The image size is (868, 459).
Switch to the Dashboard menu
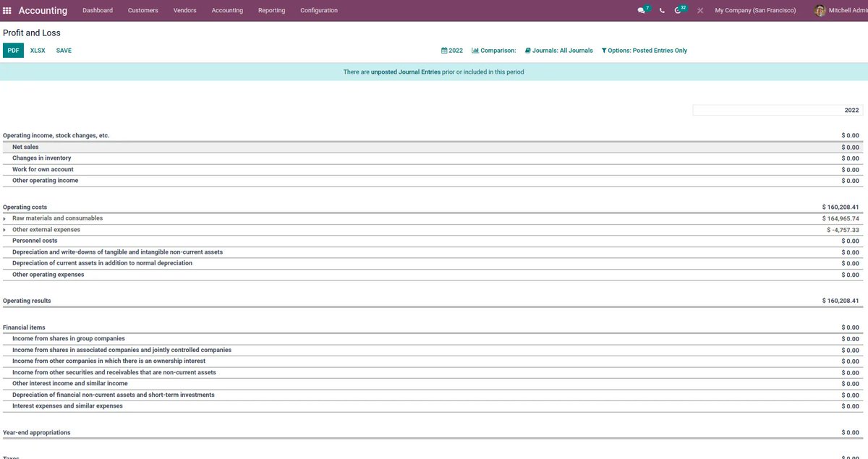(x=98, y=10)
